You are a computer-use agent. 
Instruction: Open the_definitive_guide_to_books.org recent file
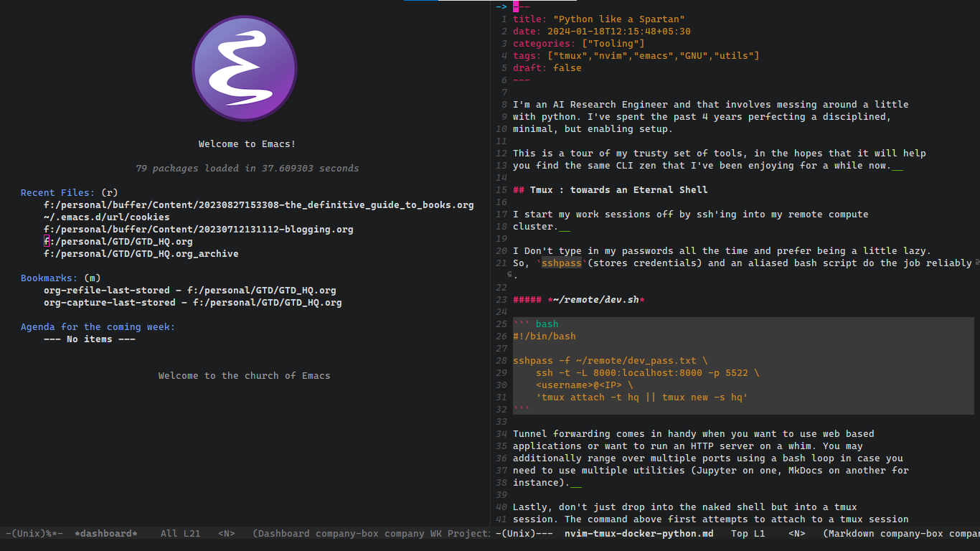[259, 204]
